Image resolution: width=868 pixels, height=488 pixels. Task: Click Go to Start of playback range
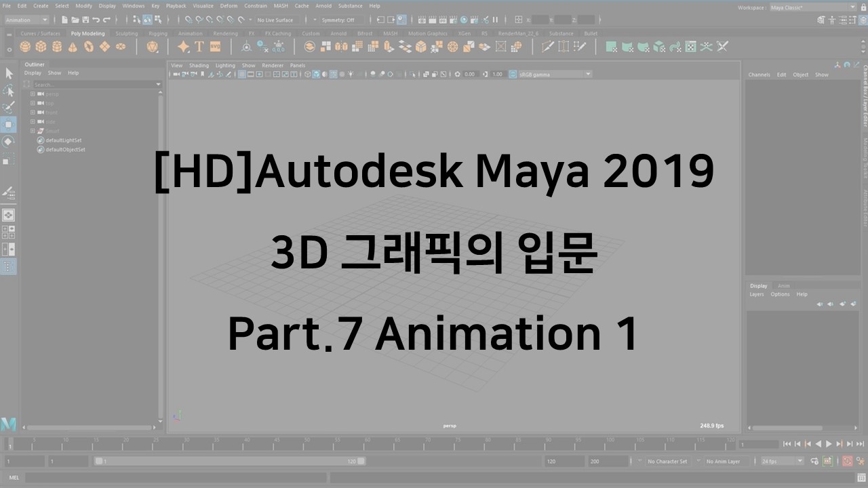pos(787,444)
